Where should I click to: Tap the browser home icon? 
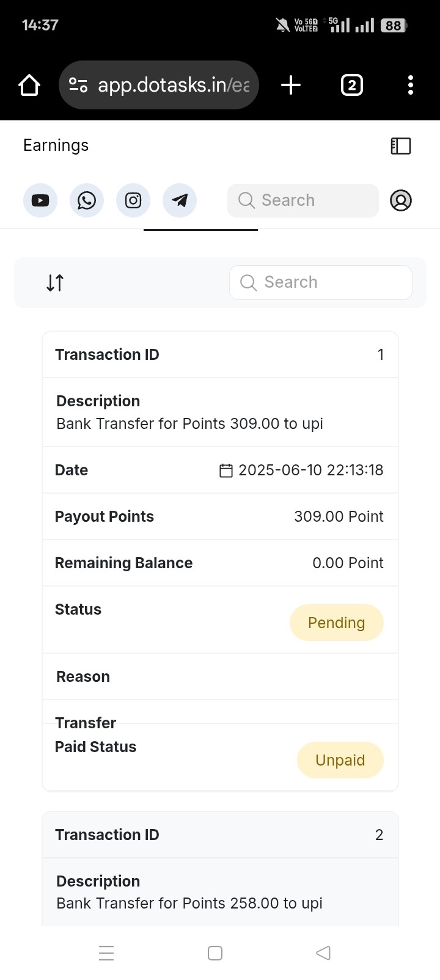tap(29, 85)
